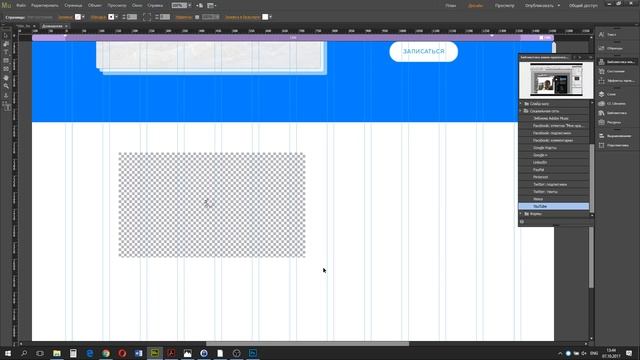Image resolution: width=640 pixels, height=360 pixels.
Task: Select the Crop tool
Action: [6, 44]
